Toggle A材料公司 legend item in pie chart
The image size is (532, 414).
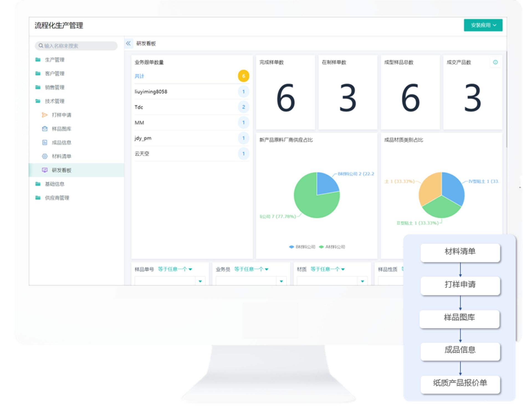click(x=332, y=247)
